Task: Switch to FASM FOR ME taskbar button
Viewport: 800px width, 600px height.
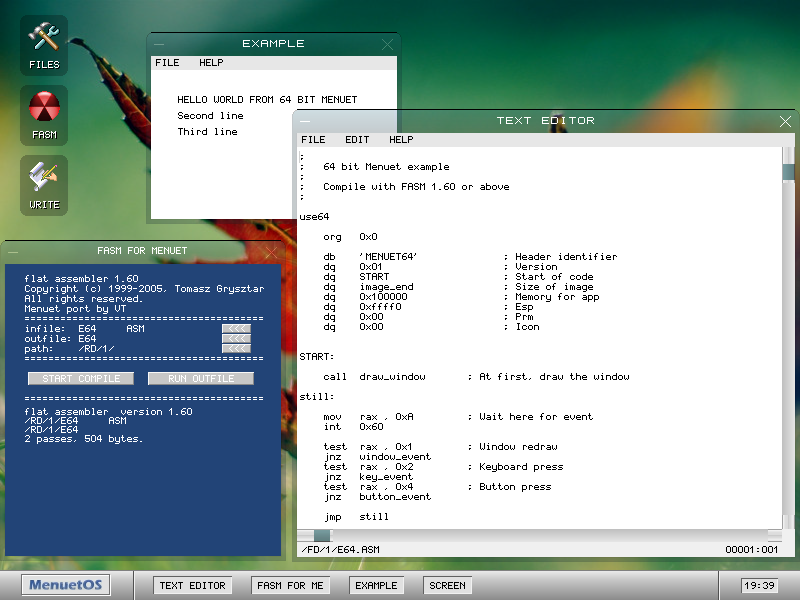Action: 290,585
